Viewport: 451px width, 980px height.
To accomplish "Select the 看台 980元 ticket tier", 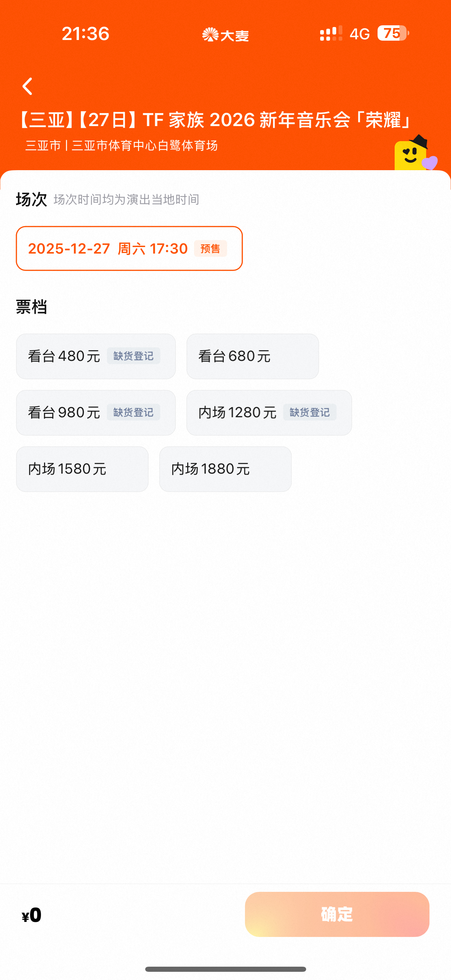I will point(64,412).
